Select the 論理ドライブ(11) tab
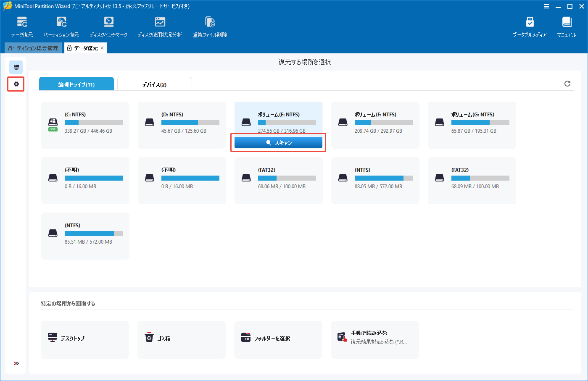This screenshot has height=381, width=588. tap(76, 84)
